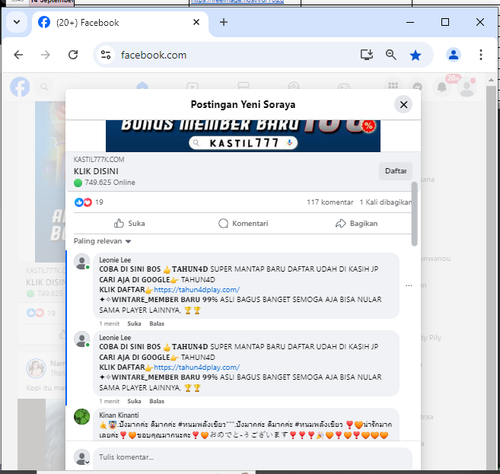Like the second Leonie Lee comment
The height and width of the screenshot is (474, 500).
134,401
